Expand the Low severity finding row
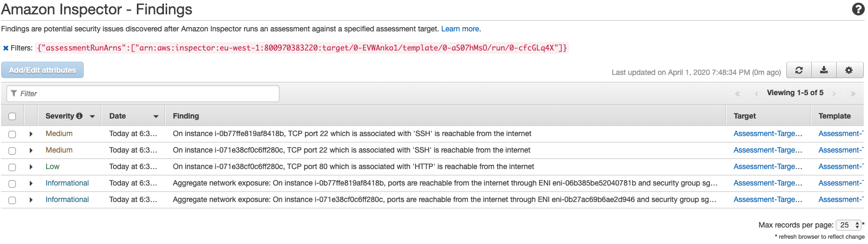Screen dimensions: 868x244 [x=31, y=167]
